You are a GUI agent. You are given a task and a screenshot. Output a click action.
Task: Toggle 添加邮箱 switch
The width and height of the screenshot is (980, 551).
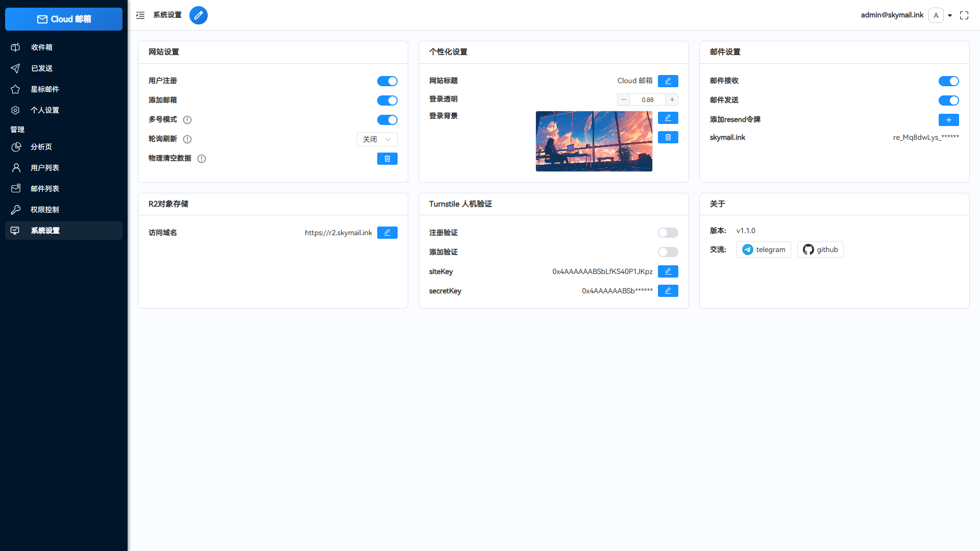click(387, 101)
